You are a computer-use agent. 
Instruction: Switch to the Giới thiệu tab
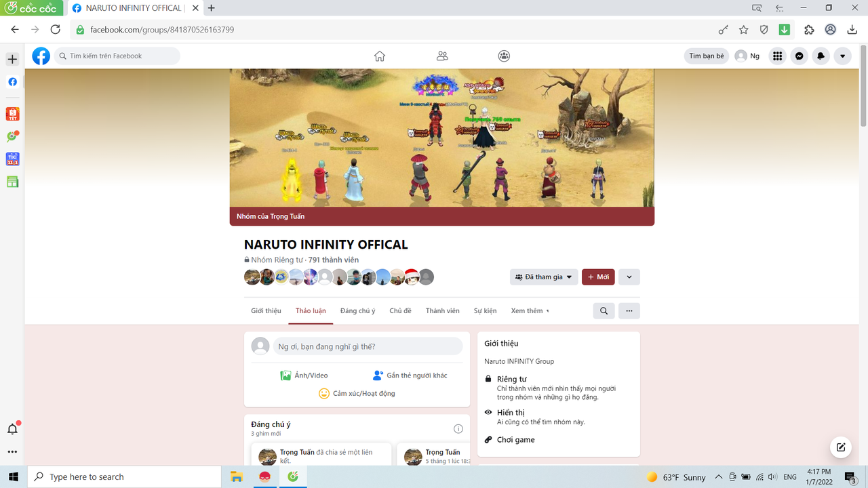coord(266,311)
